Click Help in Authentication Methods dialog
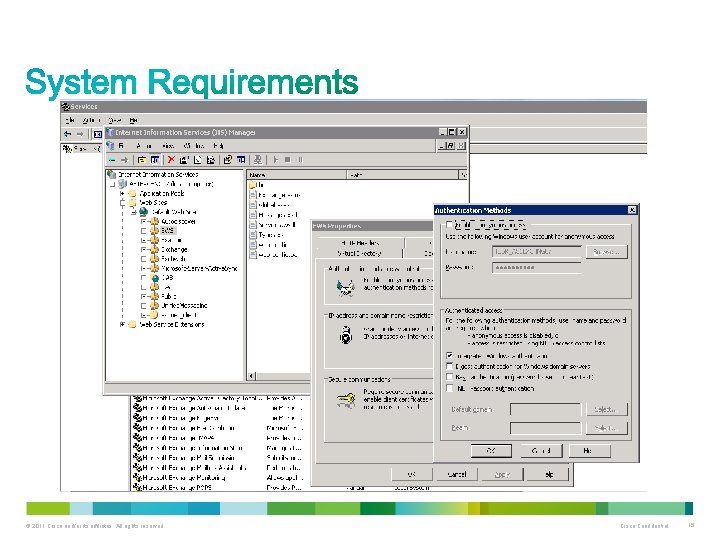This screenshot has width=720, height=540. [590, 451]
